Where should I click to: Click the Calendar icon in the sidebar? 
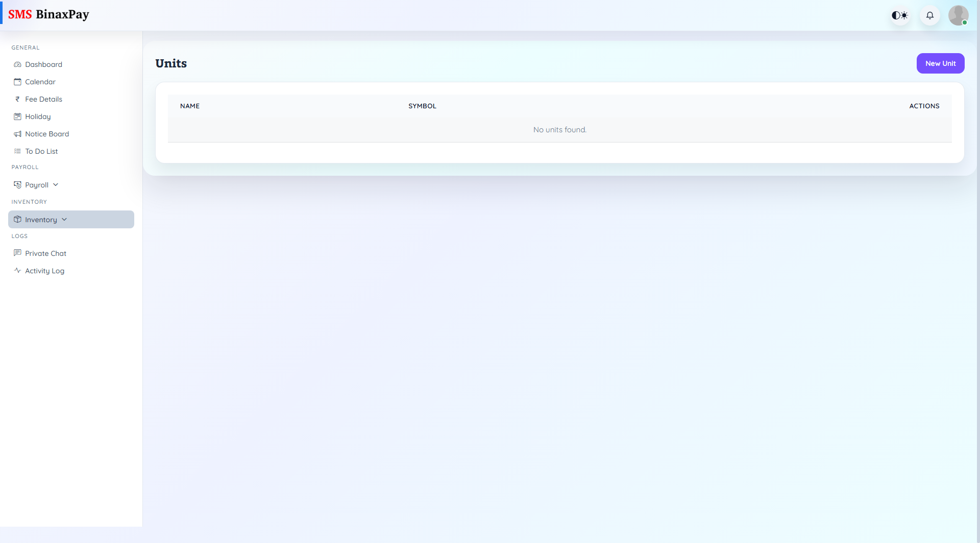[17, 82]
